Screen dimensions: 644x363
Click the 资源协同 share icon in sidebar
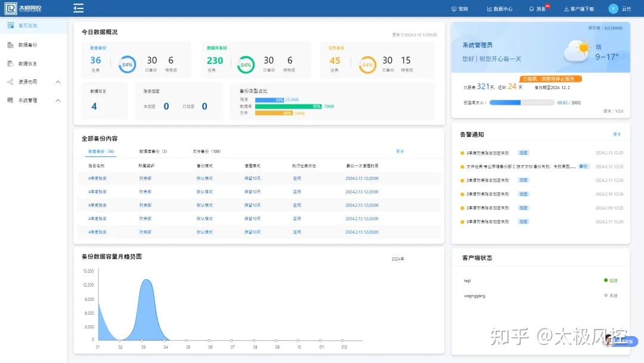(x=11, y=82)
